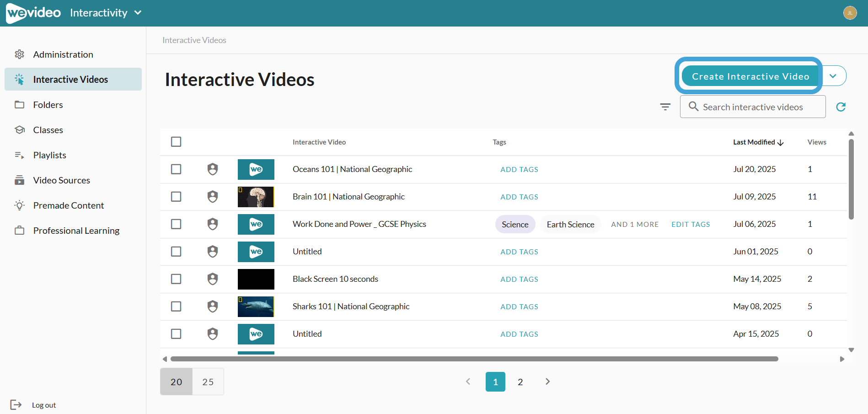
Task: Click the Earth Science tag chip
Action: [x=570, y=224]
